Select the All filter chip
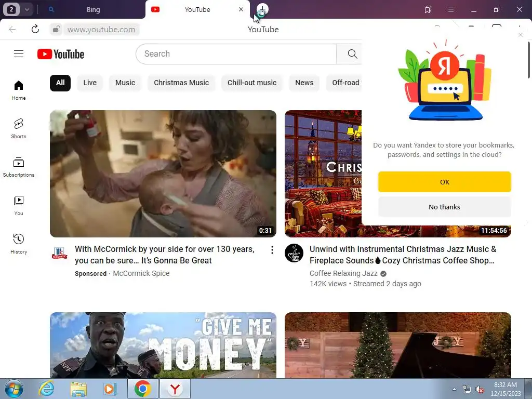 pyautogui.click(x=60, y=83)
